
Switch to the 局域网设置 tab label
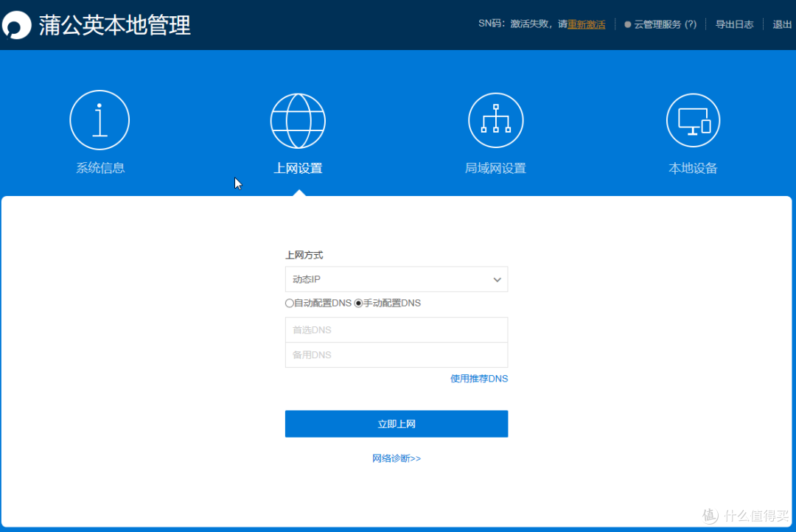point(495,168)
